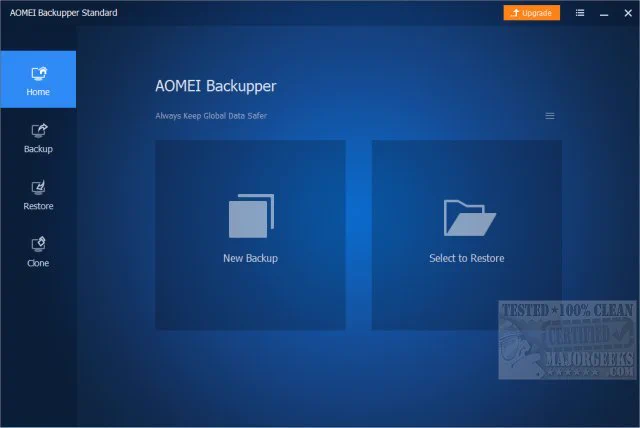Screen dimensions: 640x428
Task: Minimize the AOMEI Backupper window
Action: pos(604,13)
